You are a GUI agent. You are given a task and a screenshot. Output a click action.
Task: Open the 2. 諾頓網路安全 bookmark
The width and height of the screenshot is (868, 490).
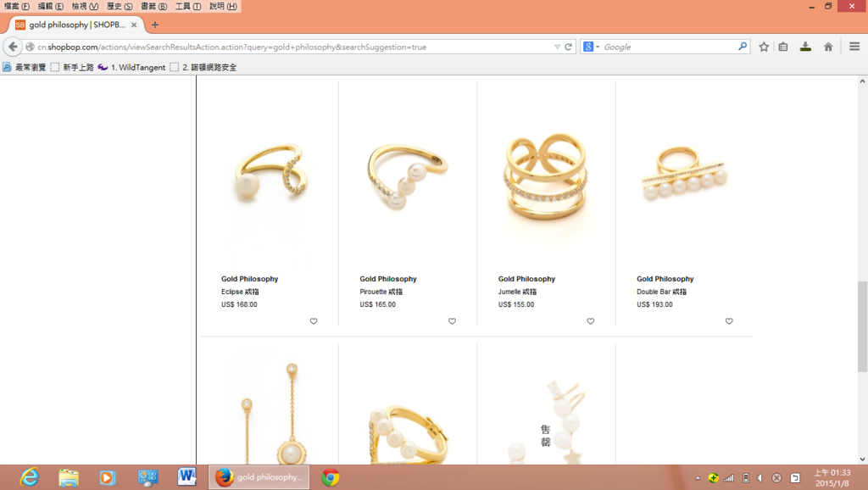(203, 67)
